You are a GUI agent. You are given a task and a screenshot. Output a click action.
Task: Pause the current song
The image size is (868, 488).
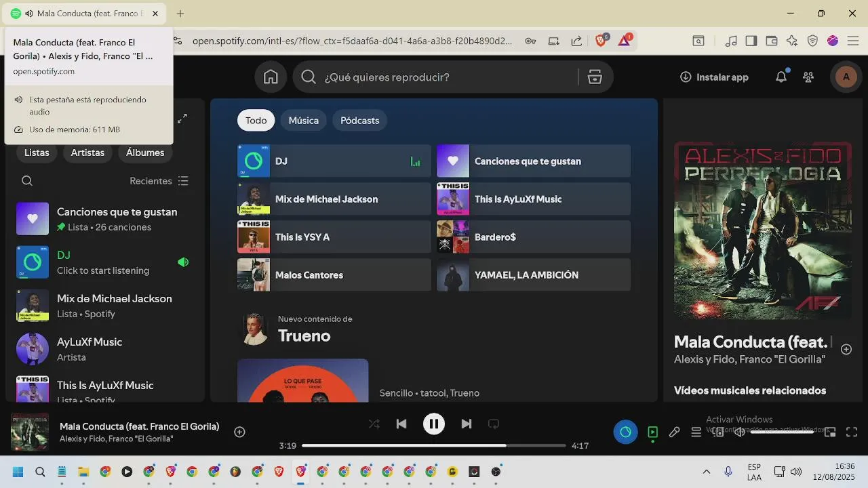pos(434,424)
